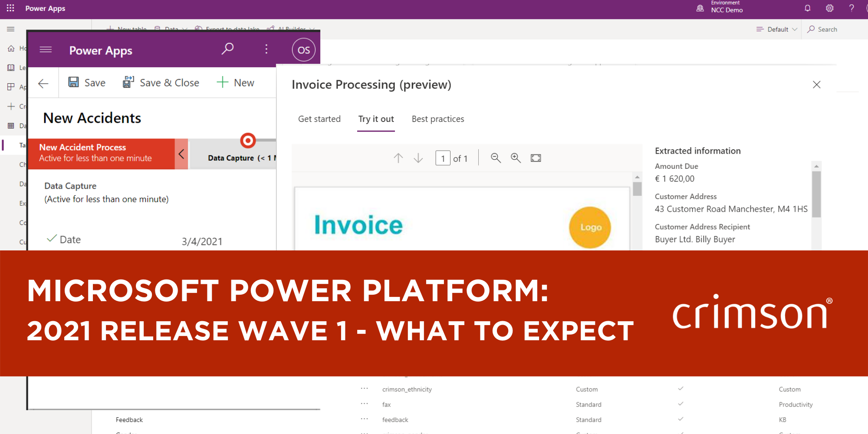This screenshot has height=434, width=868.
Task: Click the extracted information scrollbar thumb
Action: point(816,194)
